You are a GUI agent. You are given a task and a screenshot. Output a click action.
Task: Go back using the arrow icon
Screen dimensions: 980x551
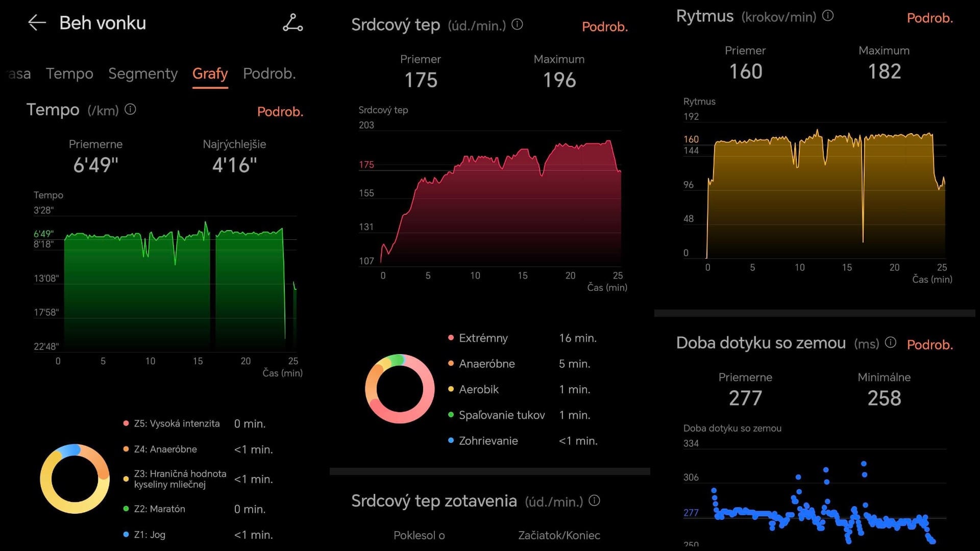pyautogui.click(x=37, y=23)
